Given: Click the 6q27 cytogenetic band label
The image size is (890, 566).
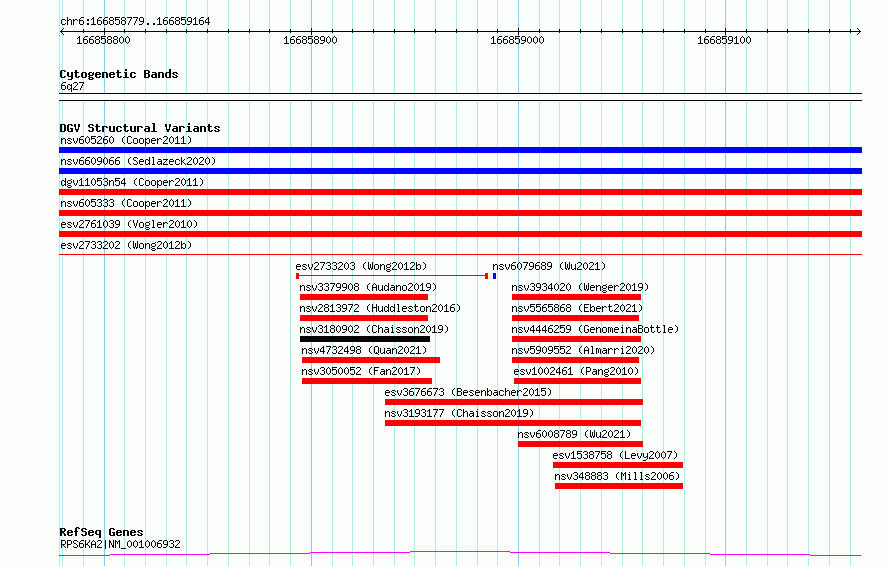Looking at the screenshot, I should coord(72,86).
